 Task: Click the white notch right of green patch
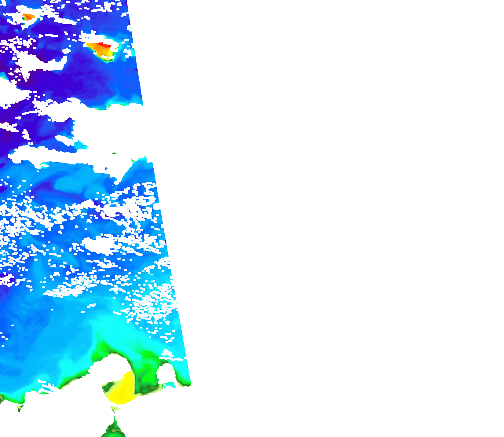tap(166, 373)
